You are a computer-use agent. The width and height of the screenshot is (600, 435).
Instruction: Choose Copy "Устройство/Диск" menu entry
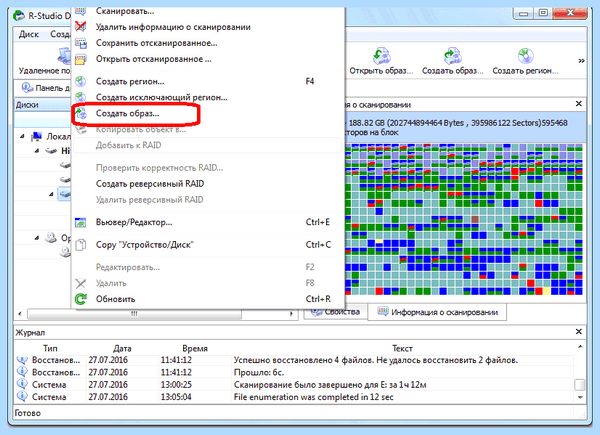145,245
